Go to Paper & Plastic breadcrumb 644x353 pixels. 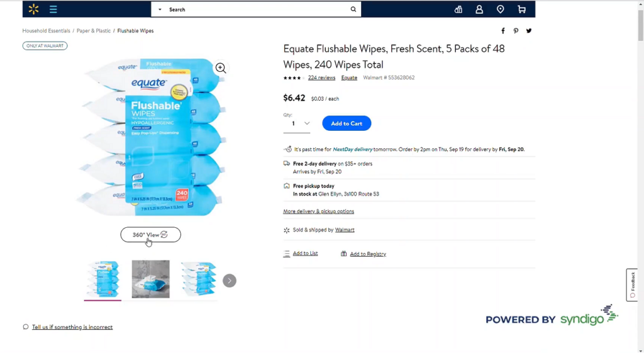point(94,31)
